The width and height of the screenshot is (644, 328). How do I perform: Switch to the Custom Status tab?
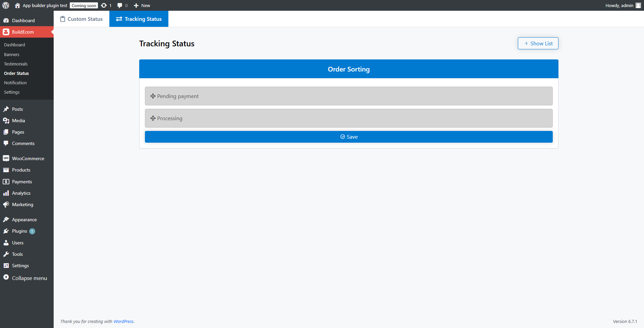coord(82,19)
